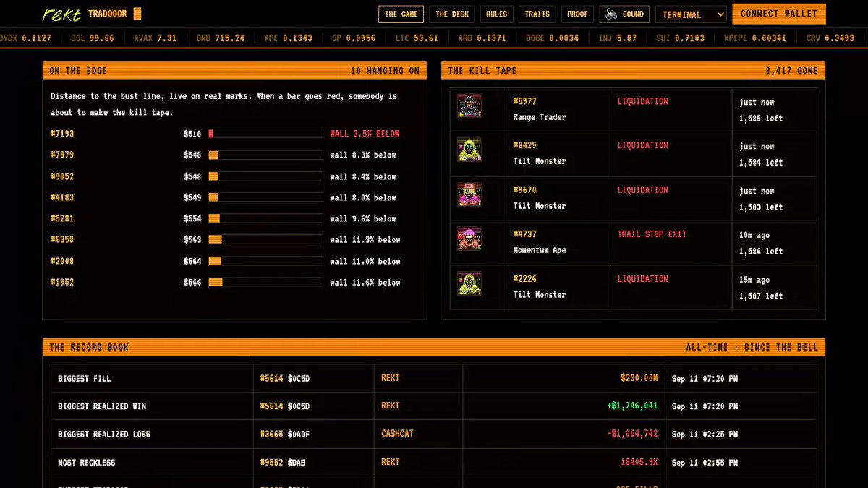Open avatar of trader #8429

coord(469,150)
